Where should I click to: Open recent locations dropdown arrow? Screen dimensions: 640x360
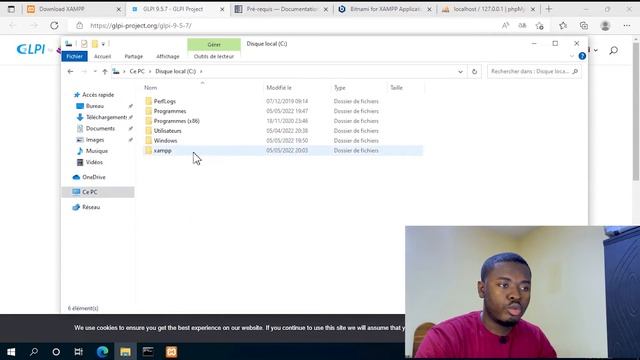[x=95, y=71]
